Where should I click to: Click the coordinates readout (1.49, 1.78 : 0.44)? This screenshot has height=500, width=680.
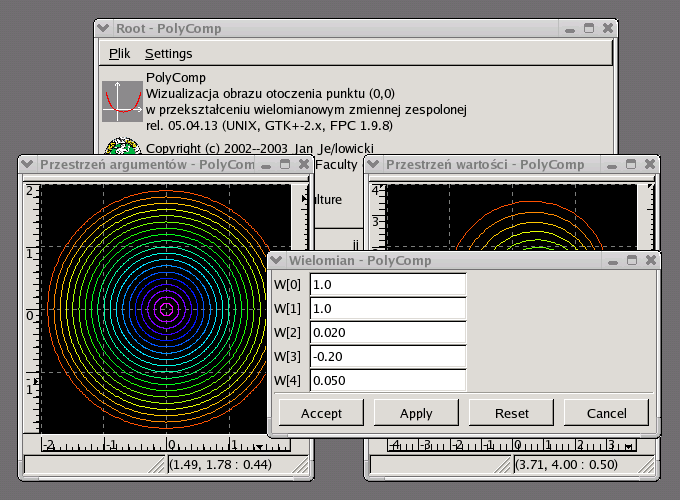(x=220, y=464)
